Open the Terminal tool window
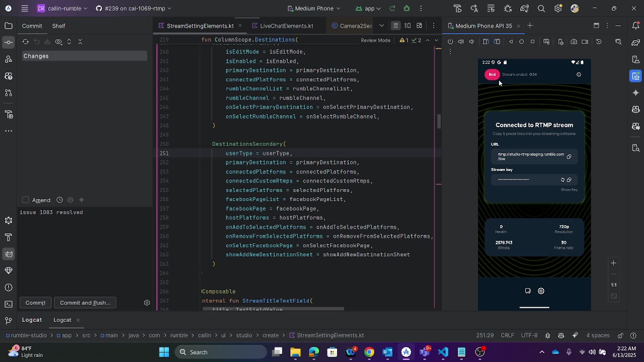The image size is (644, 362). (9, 304)
